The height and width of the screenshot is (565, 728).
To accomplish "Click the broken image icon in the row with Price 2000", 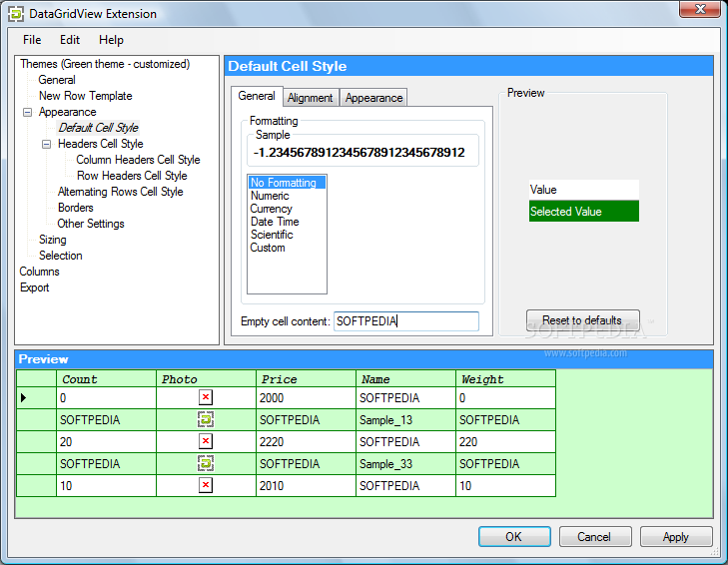I will (x=206, y=397).
